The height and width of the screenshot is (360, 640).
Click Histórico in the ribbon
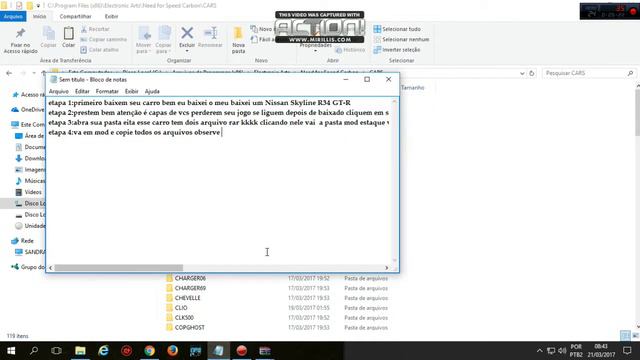tap(350, 49)
